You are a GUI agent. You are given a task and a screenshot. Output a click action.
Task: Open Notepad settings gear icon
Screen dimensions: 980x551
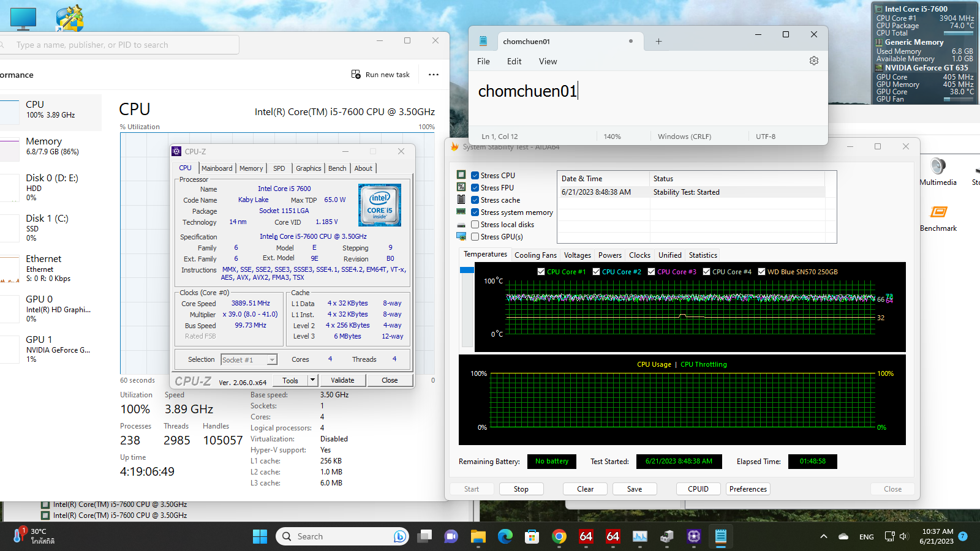813,61
